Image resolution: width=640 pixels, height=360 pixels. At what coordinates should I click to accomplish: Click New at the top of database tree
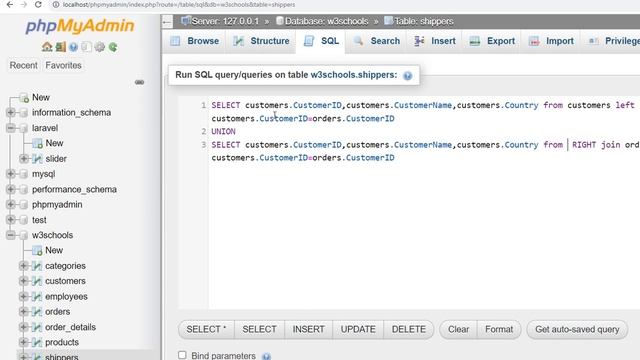41,98
